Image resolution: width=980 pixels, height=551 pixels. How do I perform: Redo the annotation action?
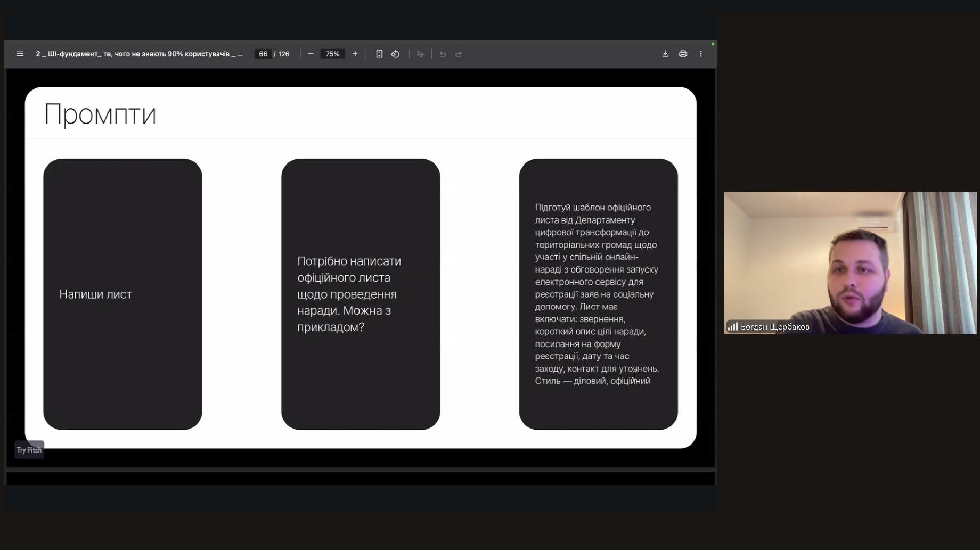click(459, 54)
